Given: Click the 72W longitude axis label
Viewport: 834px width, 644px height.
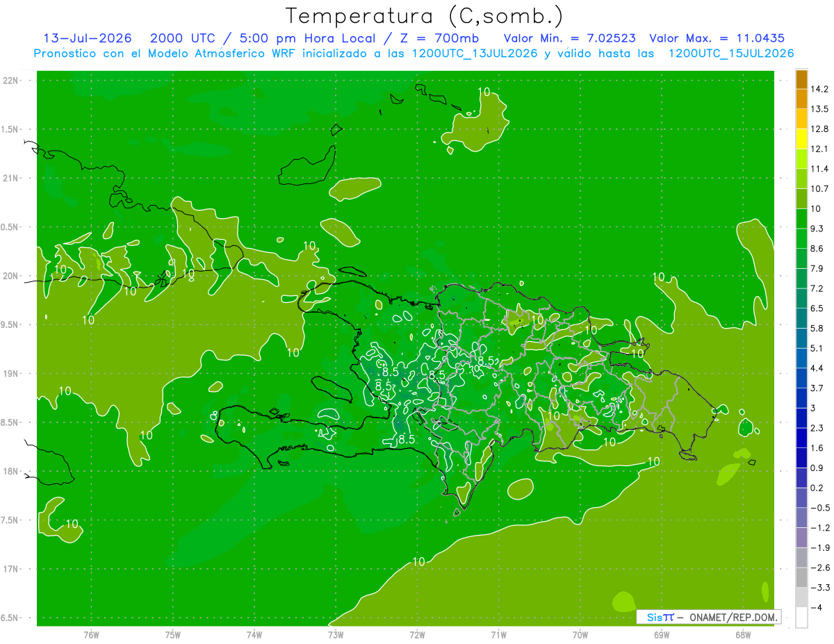Looking at the screenshot, I should [417, 635].
